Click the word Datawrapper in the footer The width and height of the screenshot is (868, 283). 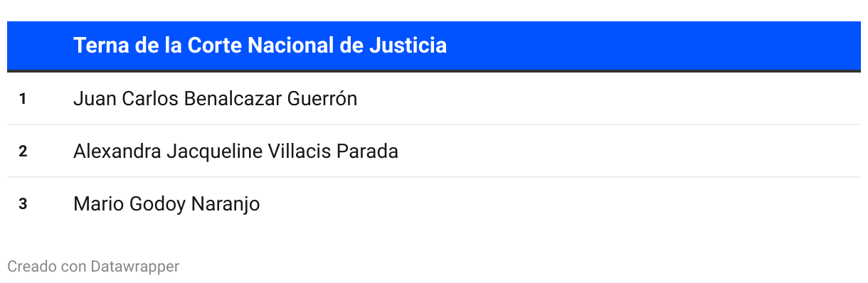134,267
